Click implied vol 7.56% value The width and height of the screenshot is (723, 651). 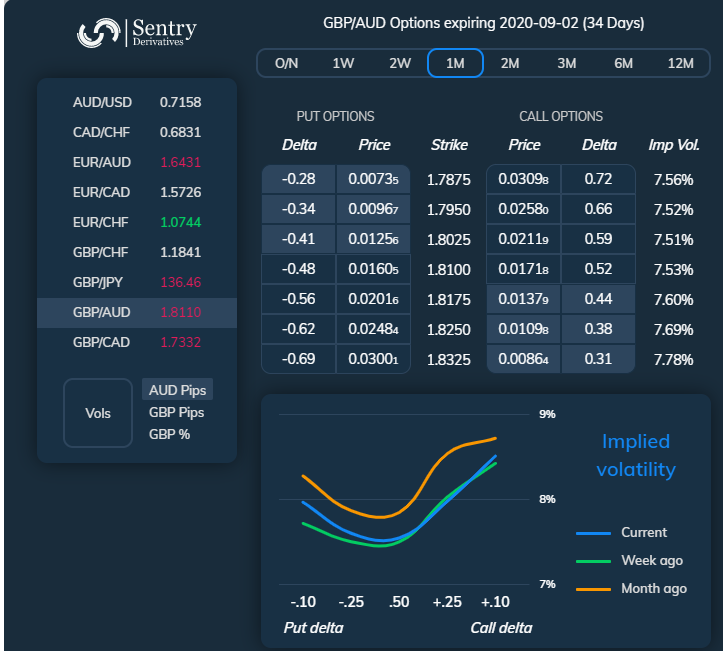(673, 180)
